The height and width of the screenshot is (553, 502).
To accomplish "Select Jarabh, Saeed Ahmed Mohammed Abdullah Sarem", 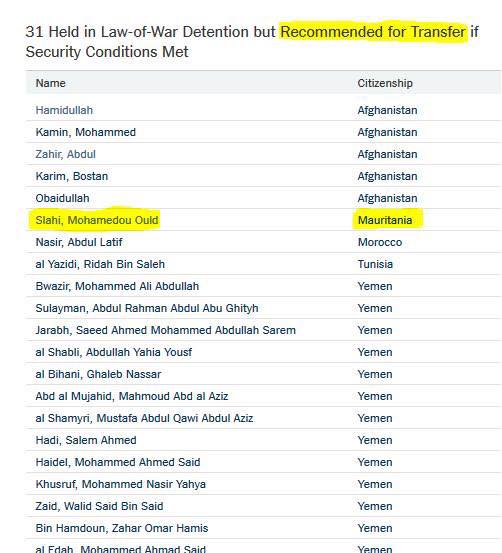I will click(x=165, y=330).
